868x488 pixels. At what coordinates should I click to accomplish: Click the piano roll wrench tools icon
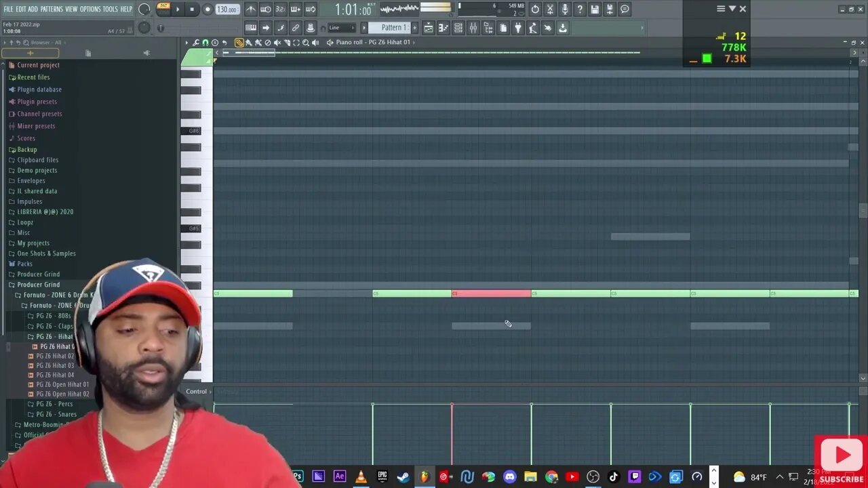pos(195,42)
